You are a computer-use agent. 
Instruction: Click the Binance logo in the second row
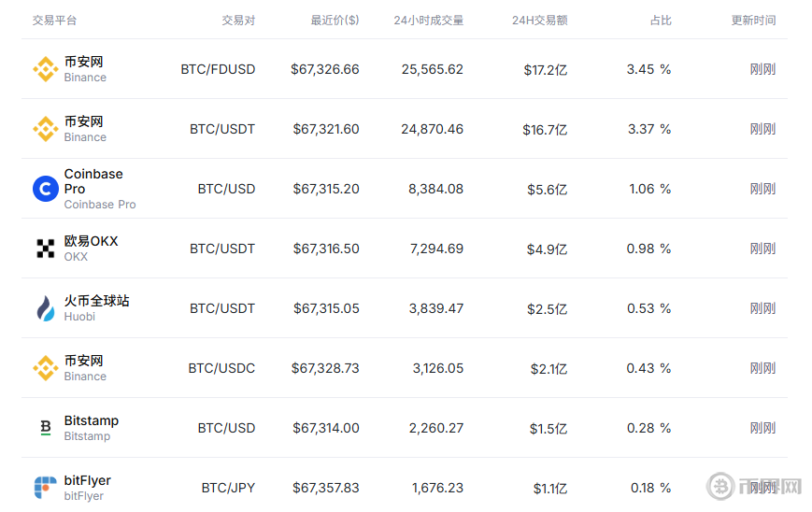point(46,129)
